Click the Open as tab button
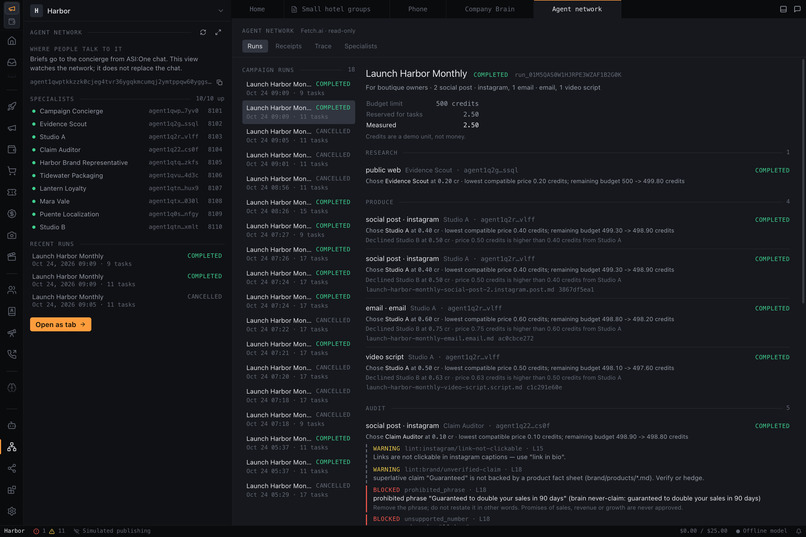The height and width of the screenshot is (537, 806). tap(61, 324)
